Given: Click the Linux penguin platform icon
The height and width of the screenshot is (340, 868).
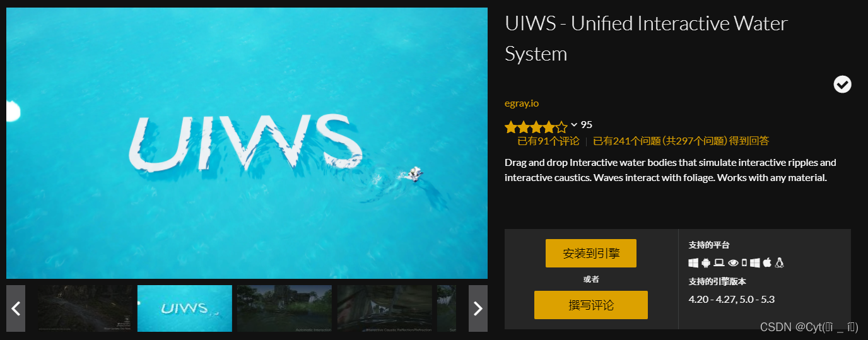Looking at the screenshot, I should (x=779, y=263).
